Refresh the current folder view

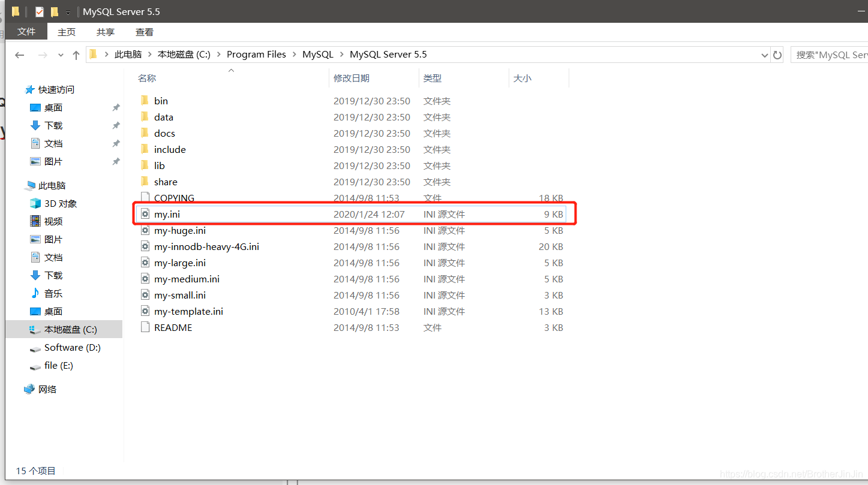777,55
